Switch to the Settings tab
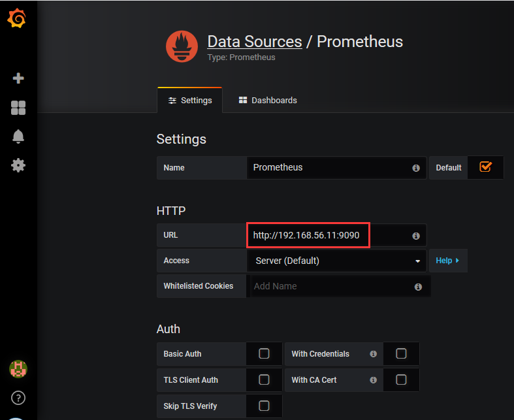Screen dimensions: 514x420 [190, 101]
